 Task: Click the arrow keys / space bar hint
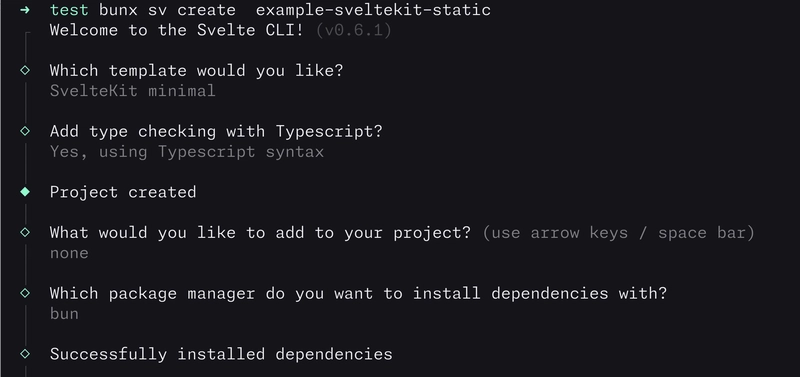click(x=618, y=233)
